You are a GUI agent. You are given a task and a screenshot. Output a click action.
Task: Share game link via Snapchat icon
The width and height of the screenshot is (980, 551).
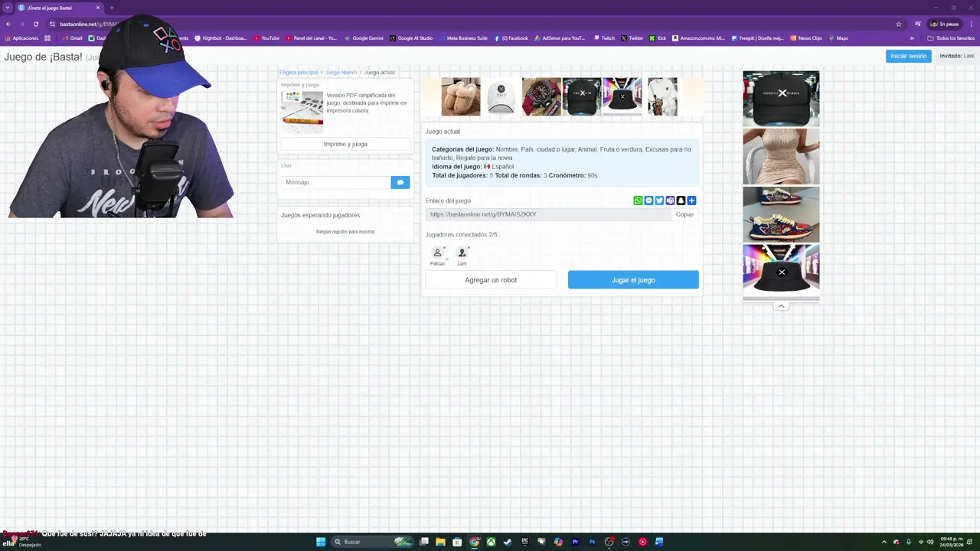coord(681,201)
